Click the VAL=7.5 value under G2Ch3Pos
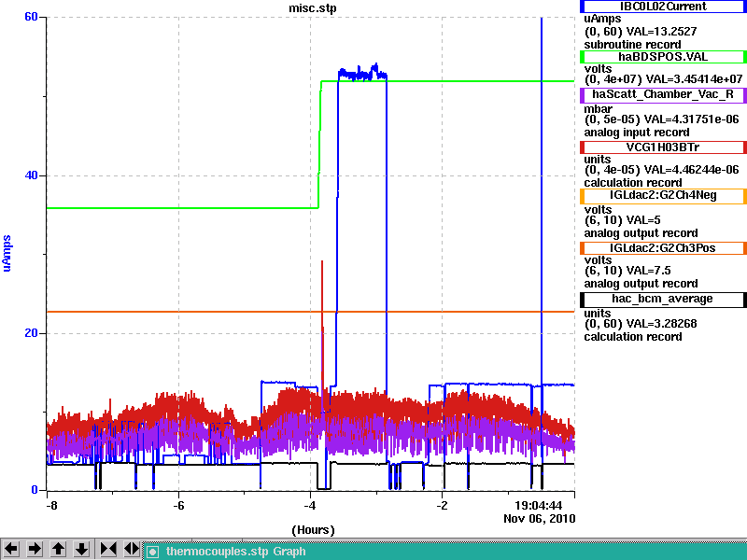Viewport: 747px width, 560px height. point(648,271)
